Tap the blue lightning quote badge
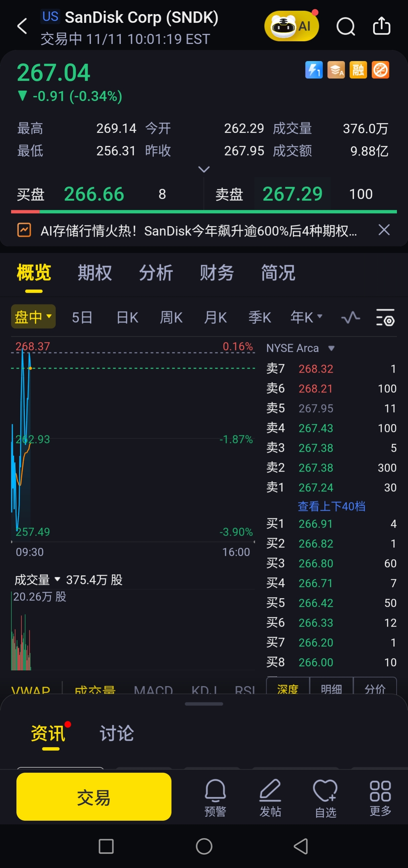This screenshot has height=868, width=408. (314, 70)
